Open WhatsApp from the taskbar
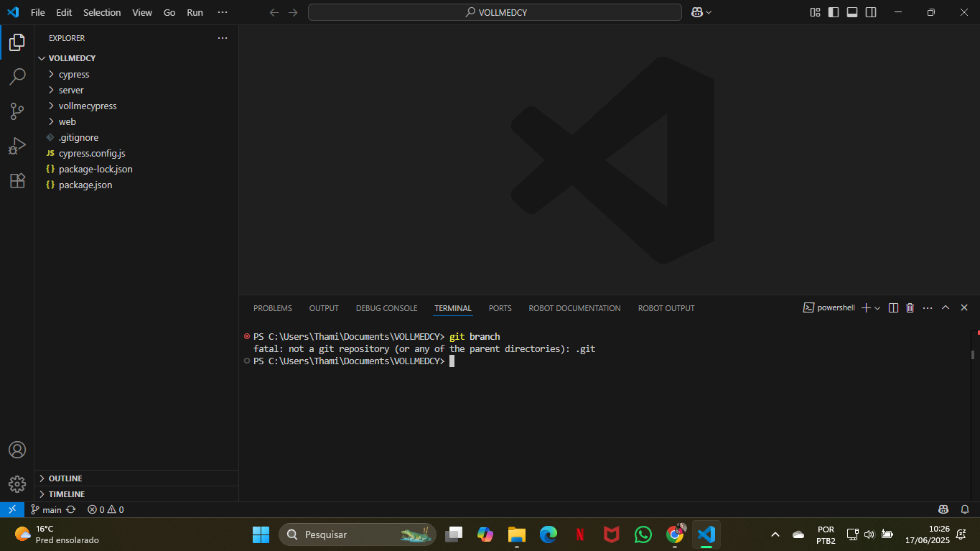The width and height of the screenshot is (980, 551). tap(643, 534)
